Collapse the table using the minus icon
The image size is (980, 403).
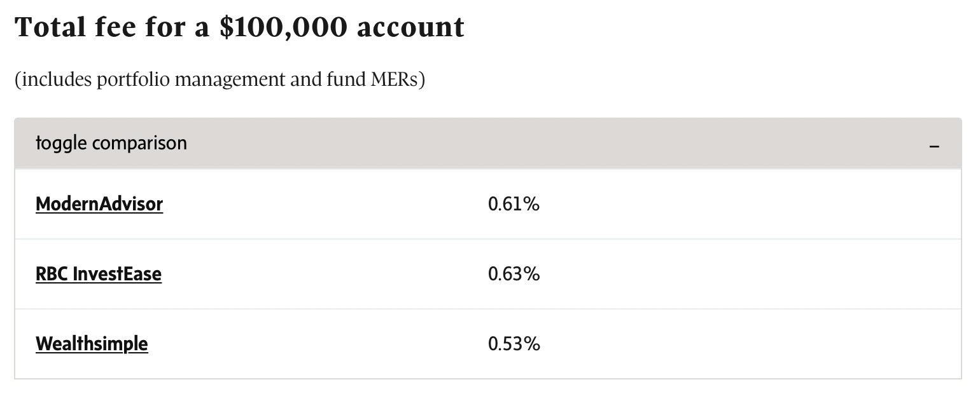pos(934,147)
